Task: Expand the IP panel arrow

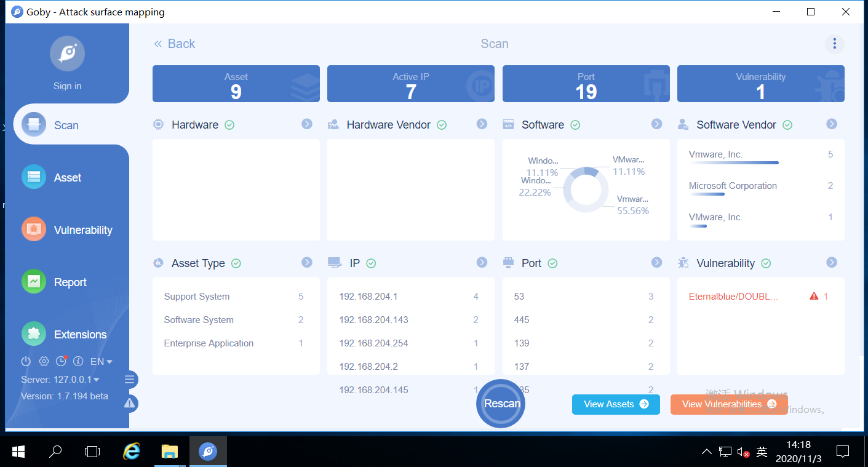Action: [482, 263]
